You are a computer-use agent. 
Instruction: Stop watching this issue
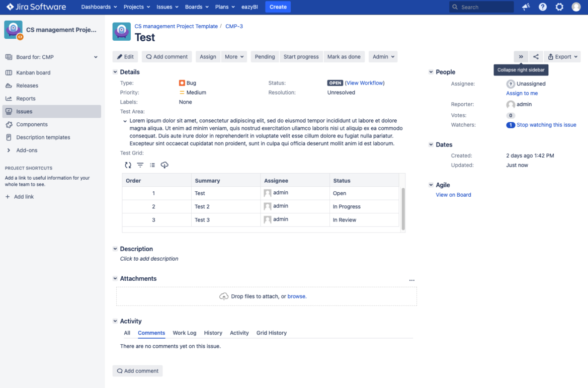[546, 124]
